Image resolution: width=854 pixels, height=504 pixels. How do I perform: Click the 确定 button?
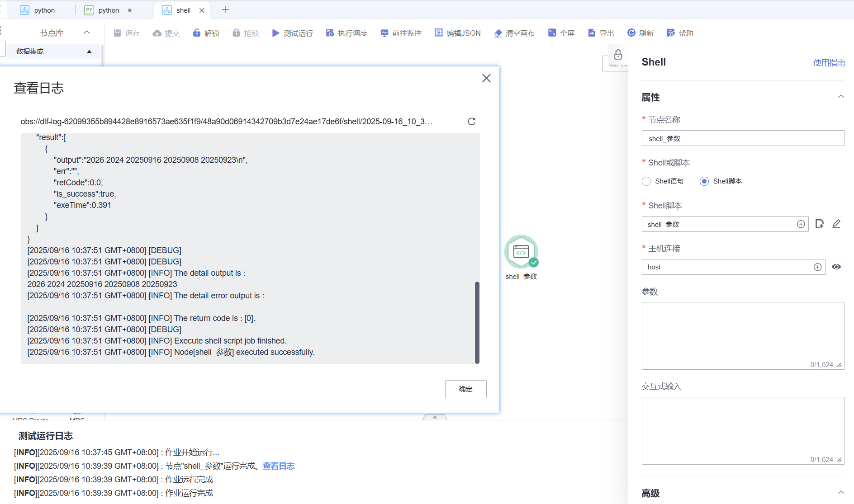[x=465, y=389]
